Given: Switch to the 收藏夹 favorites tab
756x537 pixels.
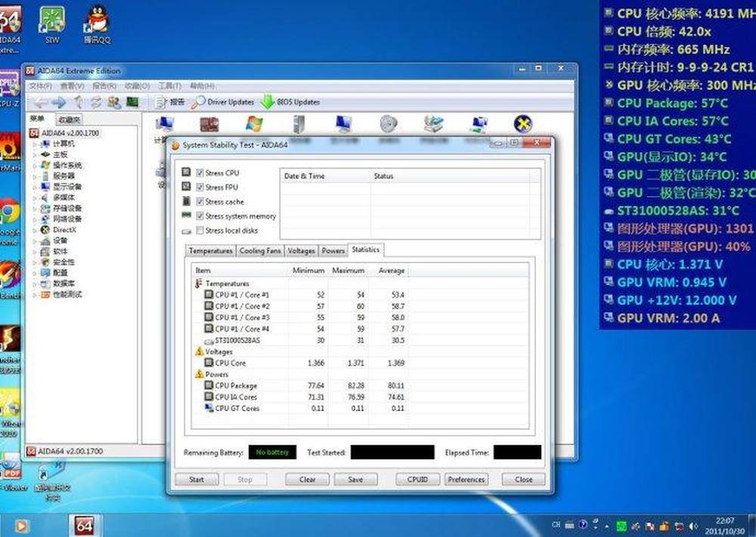Looking at the screenshot, I should 69,120.
